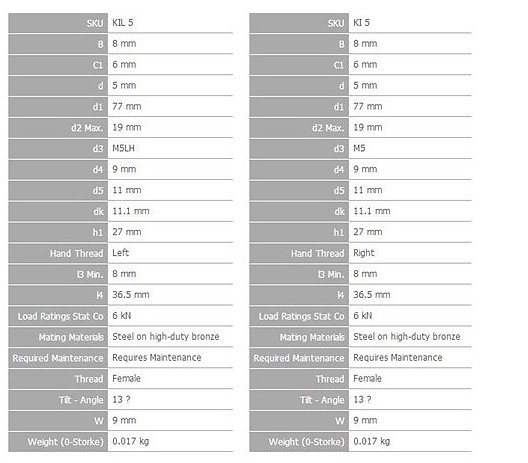
Task: Click left table's Load Ratings Stat Co label
Action: point(61,316)
